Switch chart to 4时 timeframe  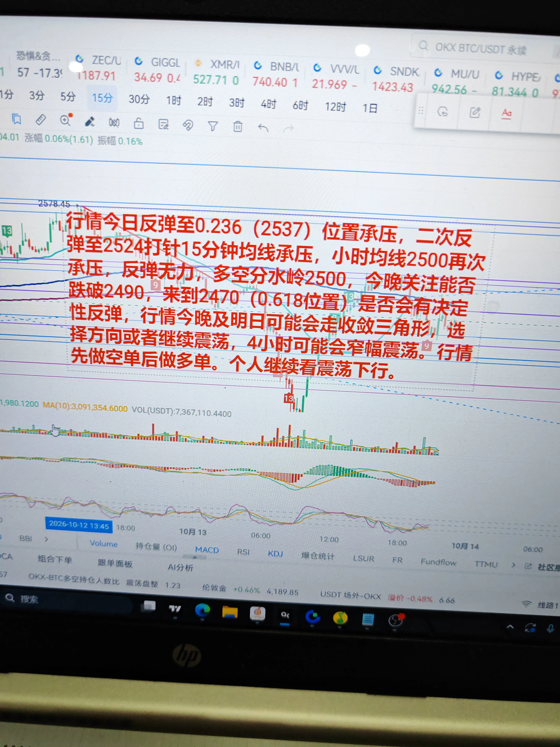click(x=268, y=104)
